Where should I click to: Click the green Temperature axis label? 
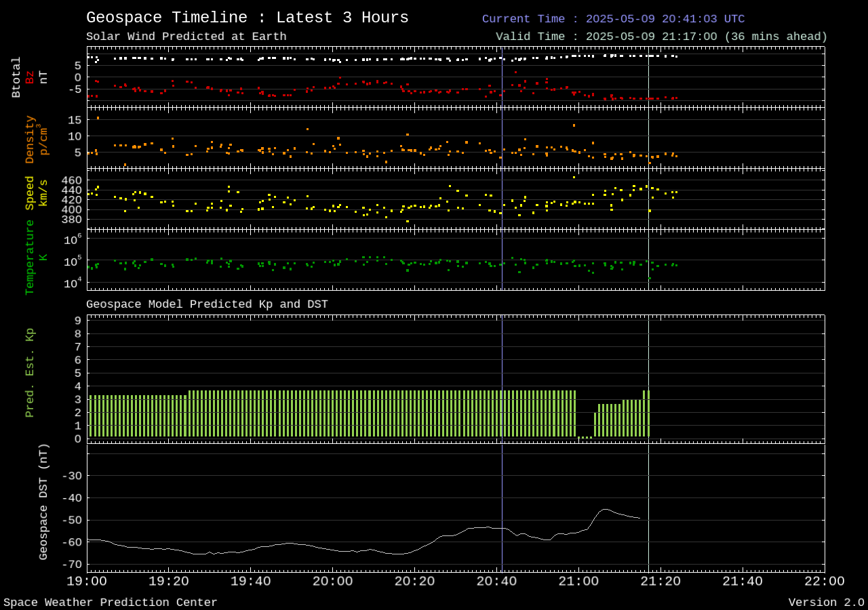tap(30, 257)
